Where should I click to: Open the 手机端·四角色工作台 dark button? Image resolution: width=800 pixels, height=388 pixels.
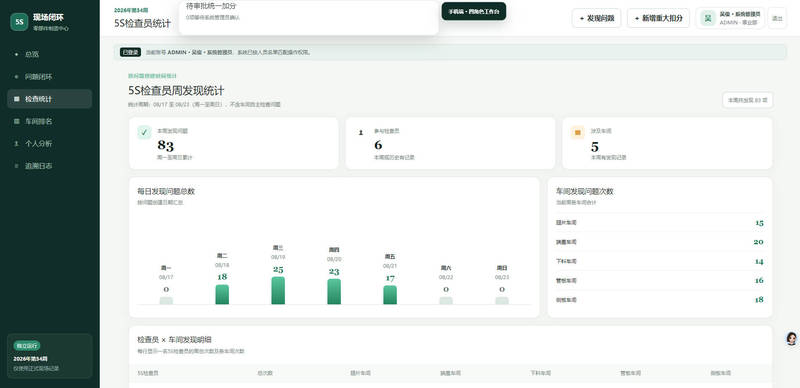pos(473,11)
